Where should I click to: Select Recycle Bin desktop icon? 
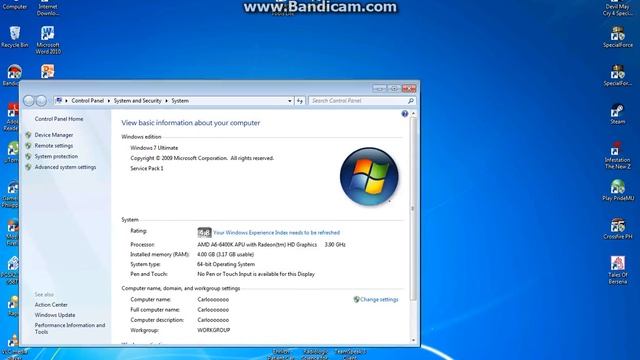coord(15,37)
